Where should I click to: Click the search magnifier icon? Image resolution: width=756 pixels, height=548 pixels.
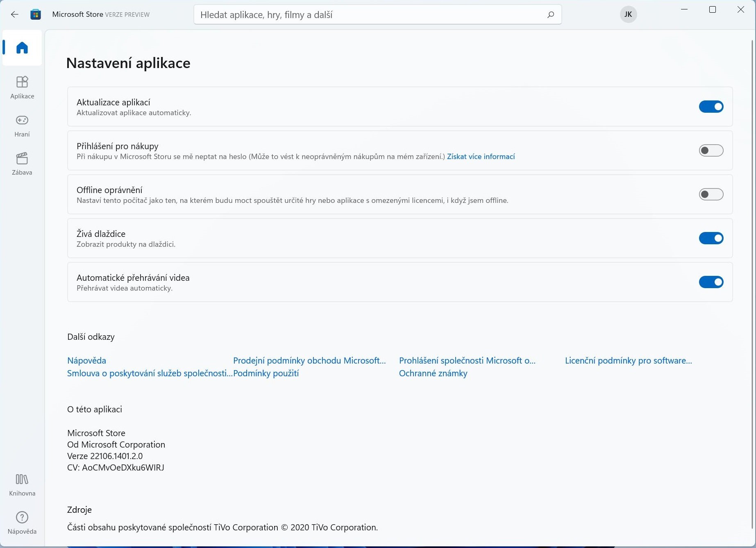tap(551, 15)
